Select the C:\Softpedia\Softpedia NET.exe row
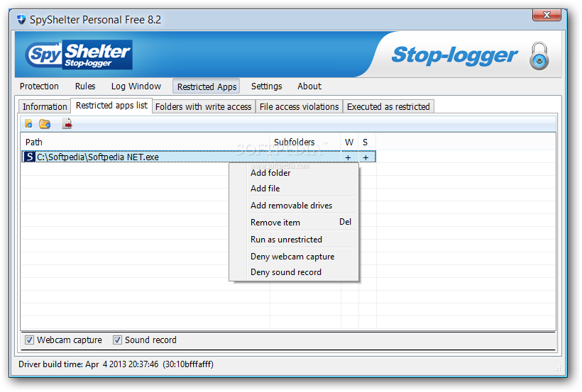Screen dimensions: 582x392 pyautogui.click(x=199, y=157)
